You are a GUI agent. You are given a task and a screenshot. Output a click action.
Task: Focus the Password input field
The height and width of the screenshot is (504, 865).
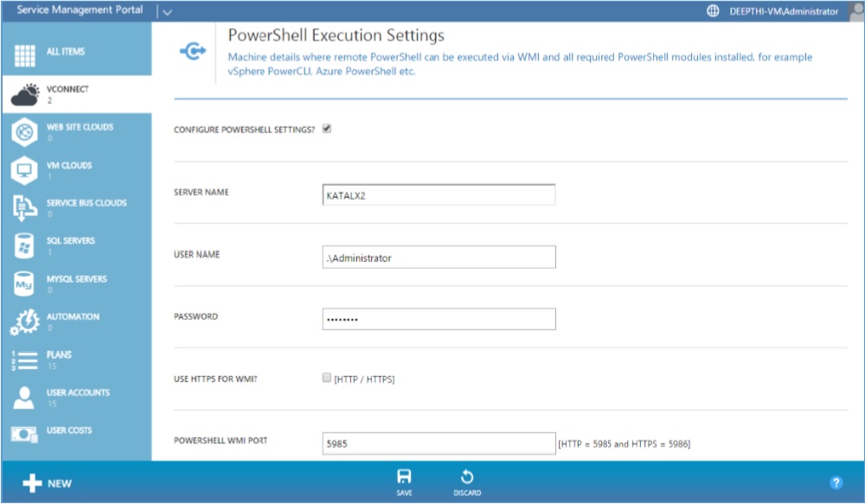point(439,319)
